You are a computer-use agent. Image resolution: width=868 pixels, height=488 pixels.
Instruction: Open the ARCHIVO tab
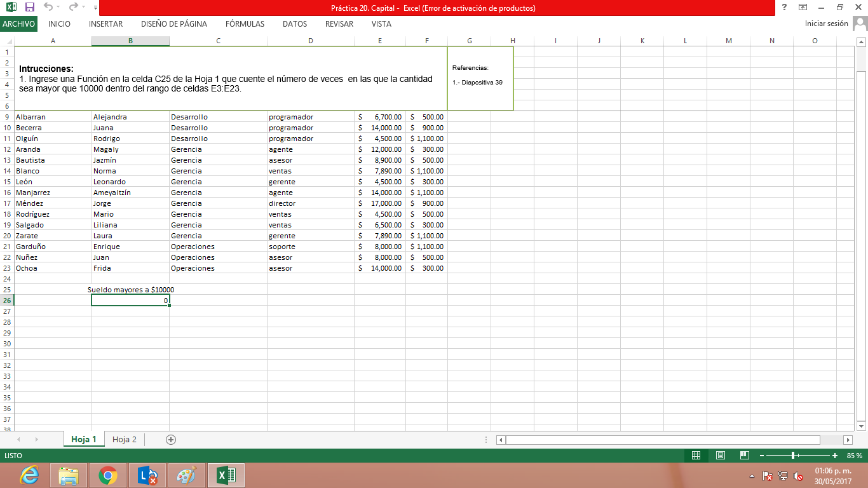coord(18,24)
